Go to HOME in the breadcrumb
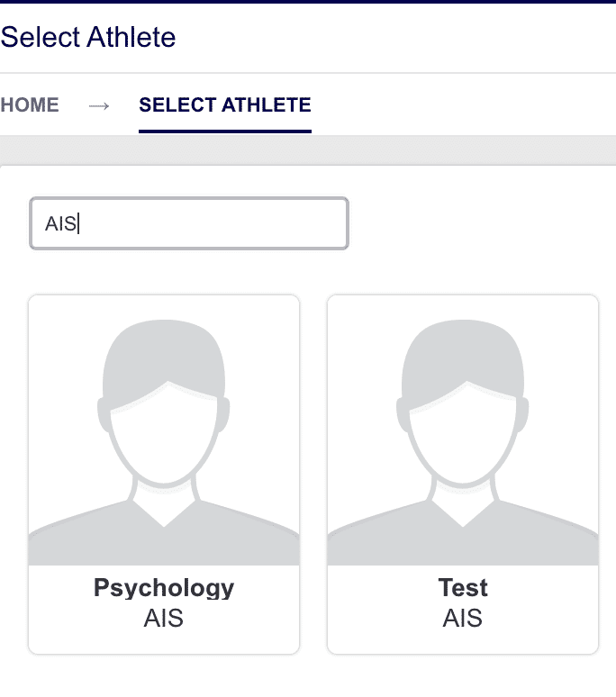This screenshot has width=616, height=697. (x=30, y=105)
